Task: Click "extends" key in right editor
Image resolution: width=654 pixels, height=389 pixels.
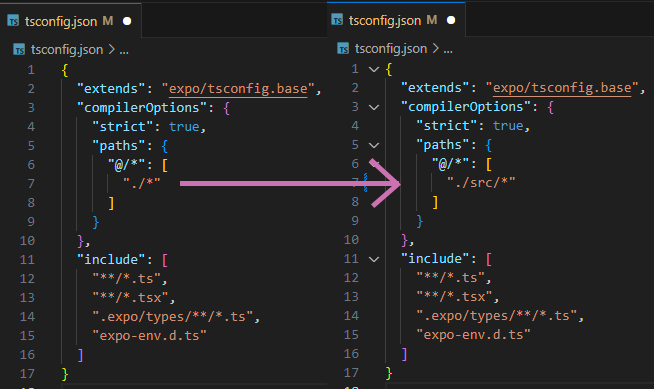Action: tap(435, 88)
